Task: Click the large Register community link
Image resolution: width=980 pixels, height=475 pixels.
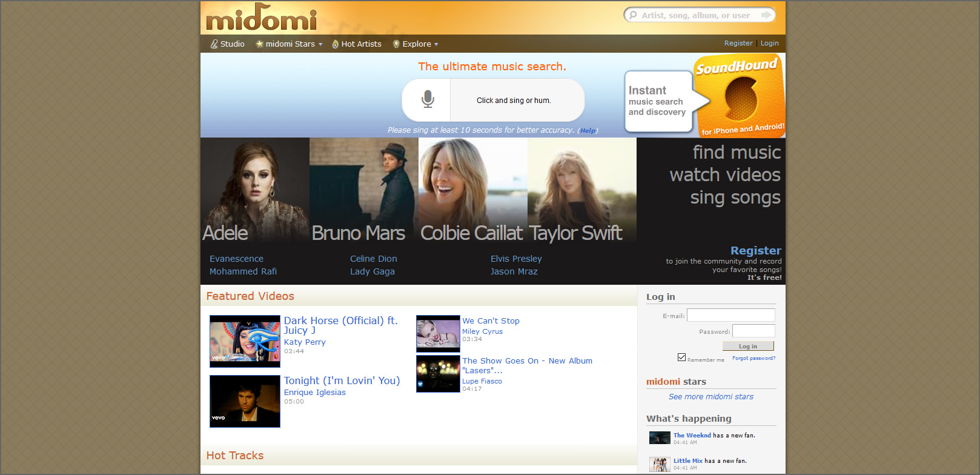Action: coord(756,250)
